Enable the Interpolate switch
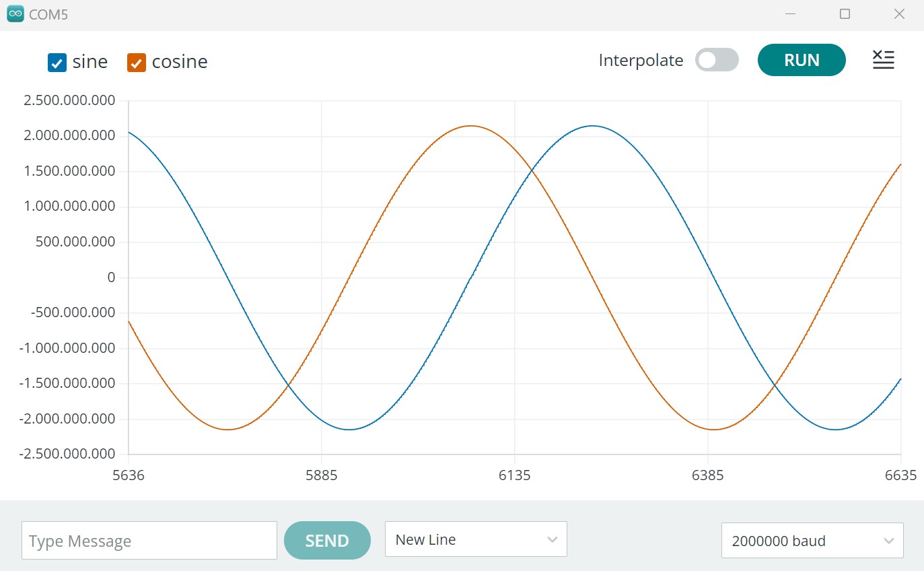Image resolution: width=924 pixels, height=571 pixels. click(x=717, y=60)
